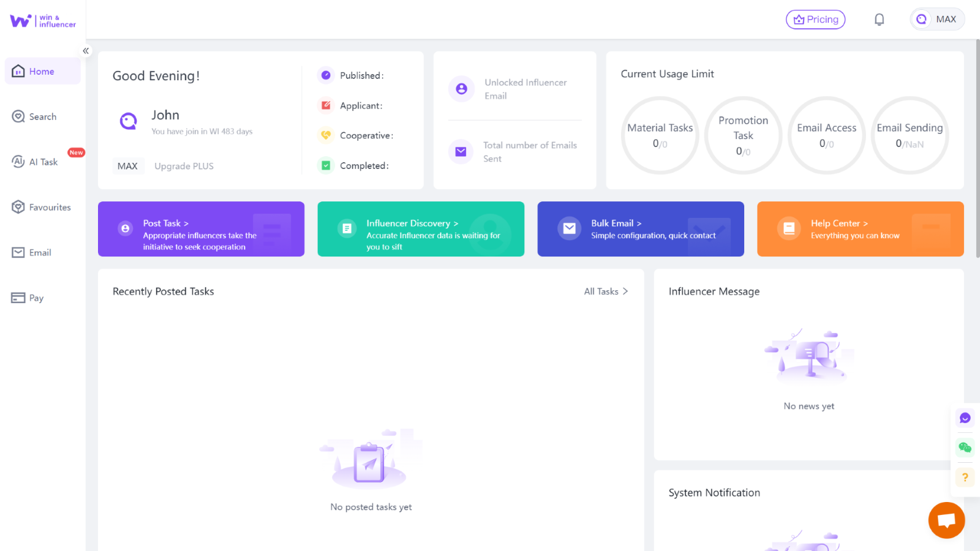Image resolution: width=980 pixels, height=551 pixels.
Task: Expand the MAX account menu
Action: pyautogui.click(x=937, y=19)
